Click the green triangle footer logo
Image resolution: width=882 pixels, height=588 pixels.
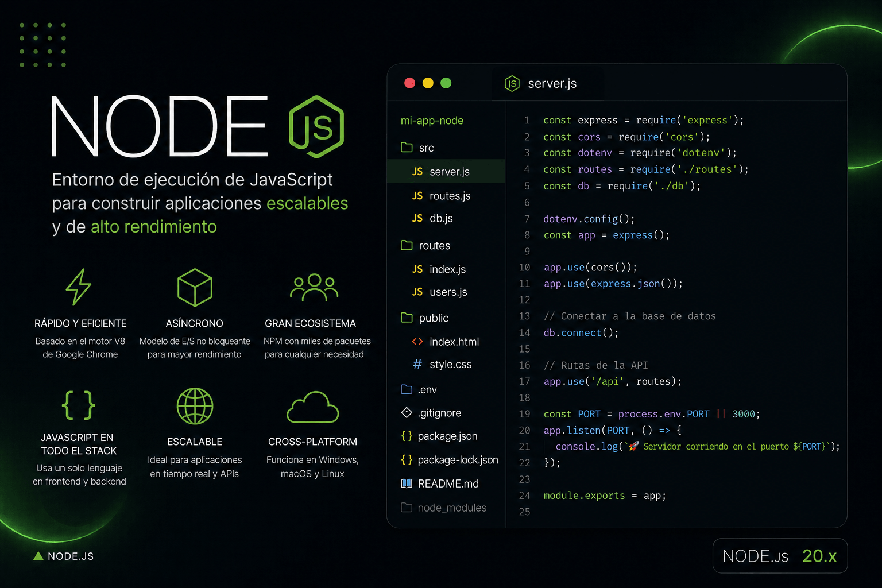click(x=38, y=556)
